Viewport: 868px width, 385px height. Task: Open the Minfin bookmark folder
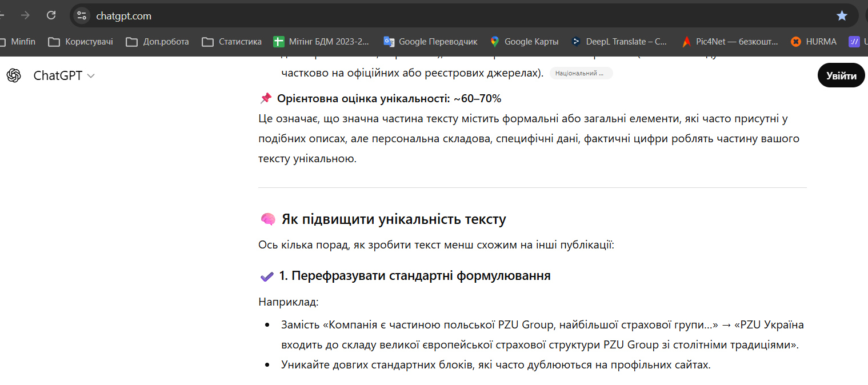tap(17, 41)
